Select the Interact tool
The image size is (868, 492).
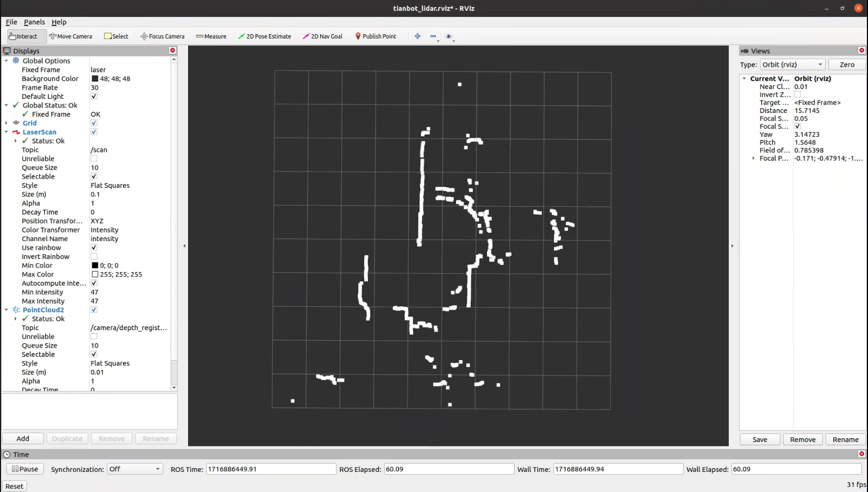click(x=23, y=36)
